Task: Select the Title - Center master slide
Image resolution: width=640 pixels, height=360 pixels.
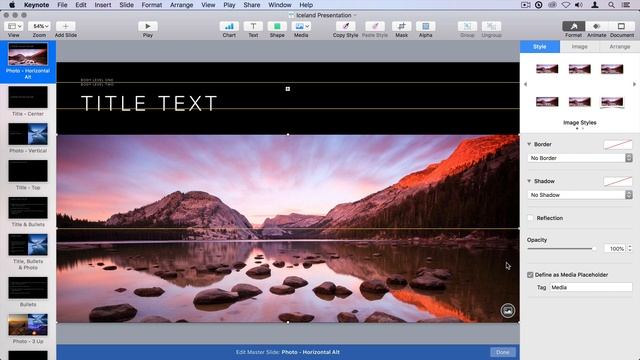Action: 28,97
